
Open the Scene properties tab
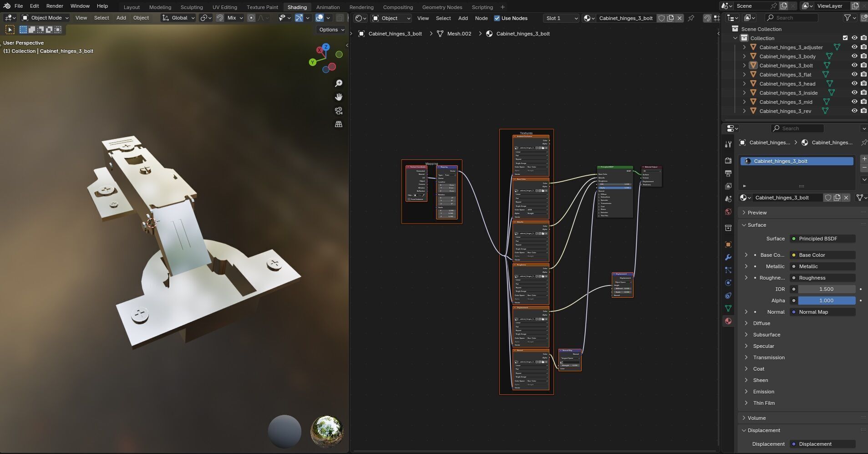tap(728, 199)
